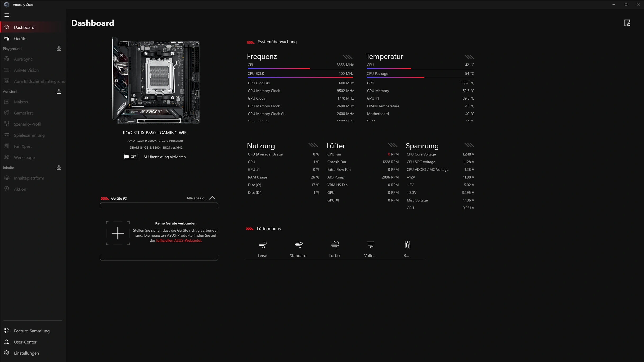Open Geräte in the sidebar
This screenshot has height=362, width=644.
(x=20, y=38)
